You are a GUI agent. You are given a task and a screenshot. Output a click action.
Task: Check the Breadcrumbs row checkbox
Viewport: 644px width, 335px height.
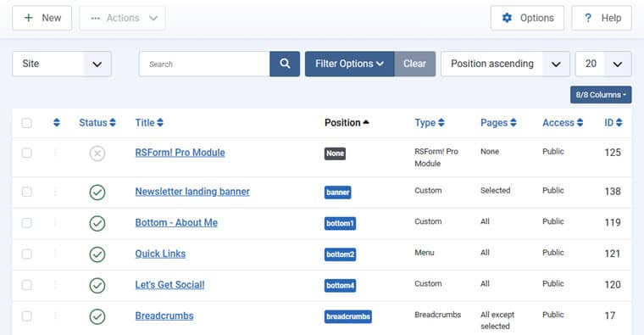[27, 315]
